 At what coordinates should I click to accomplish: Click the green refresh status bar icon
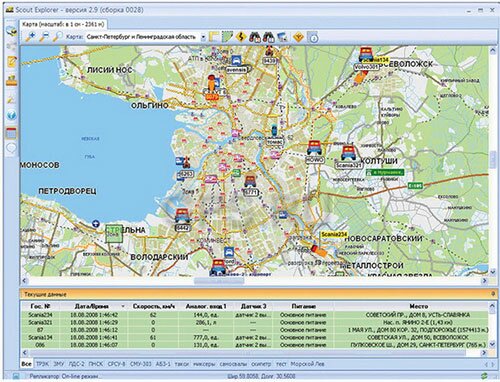[485, 376]
